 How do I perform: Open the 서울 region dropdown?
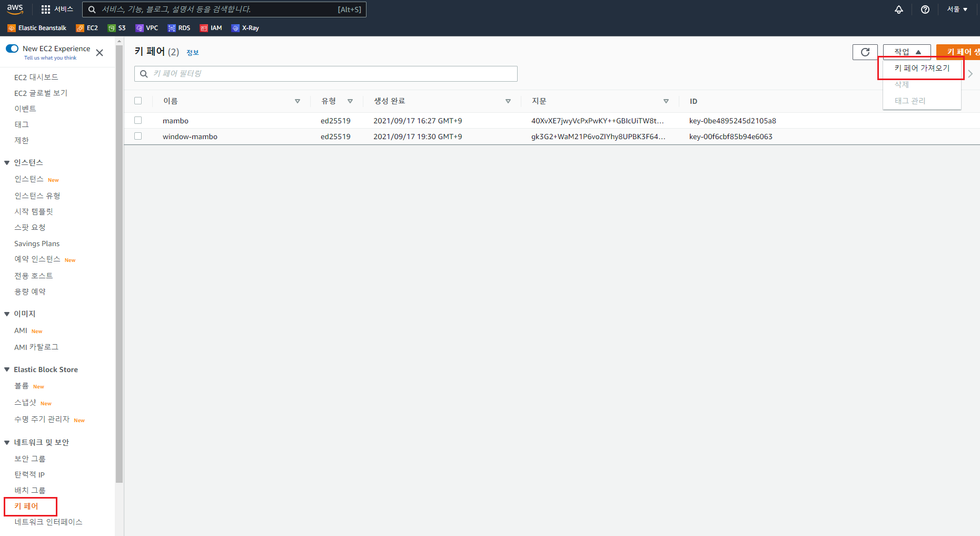[x=957, y=9]
